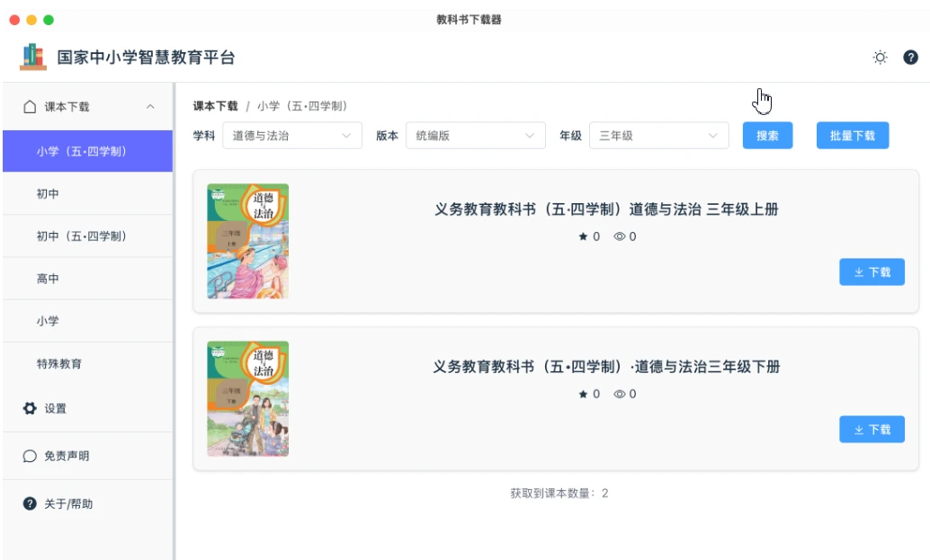The height and width of the screenshot is (560, 930).
Task: Open the 版本 edition dropdown
Action: point(475,136)
